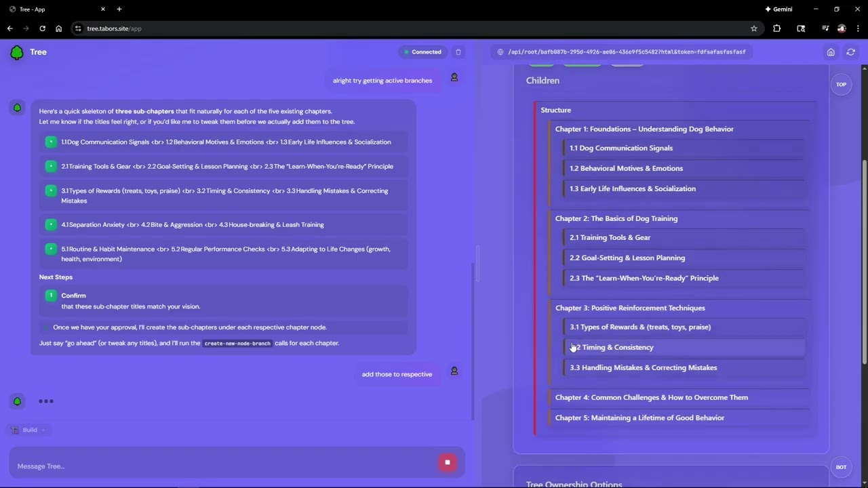Screen dimensions: 868x488
Task: Click the Tree app title text
Action: (38, 52)
